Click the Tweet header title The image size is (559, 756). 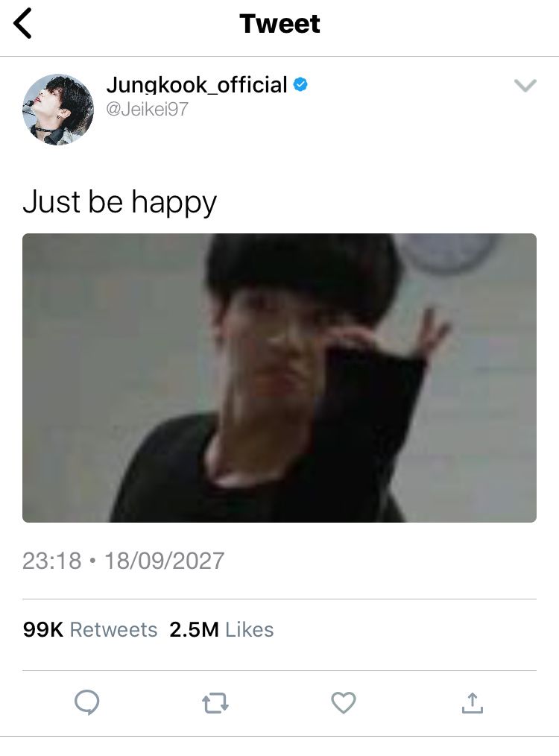coord(279,24)
